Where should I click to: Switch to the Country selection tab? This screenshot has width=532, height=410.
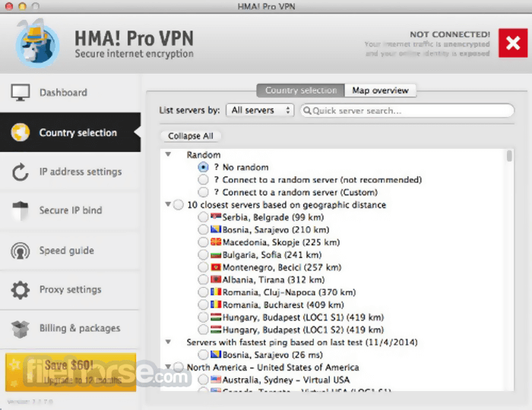click(x=301, y=90)
